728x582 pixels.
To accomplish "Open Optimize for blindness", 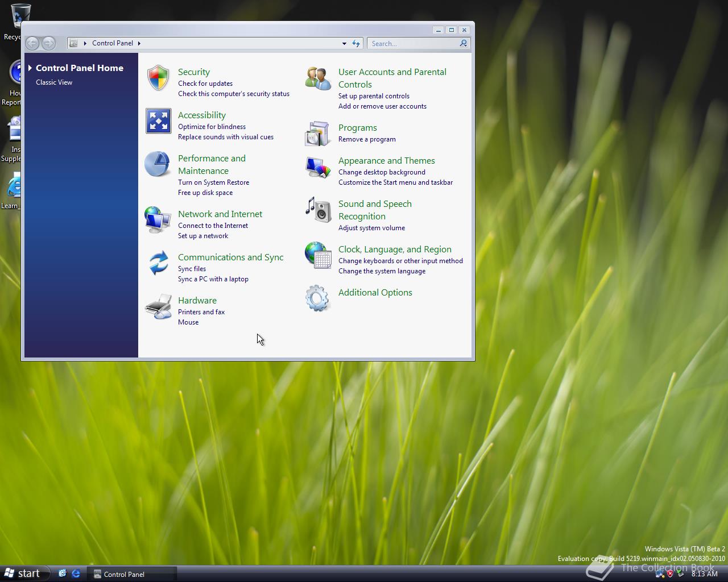I will click(212, 127).
